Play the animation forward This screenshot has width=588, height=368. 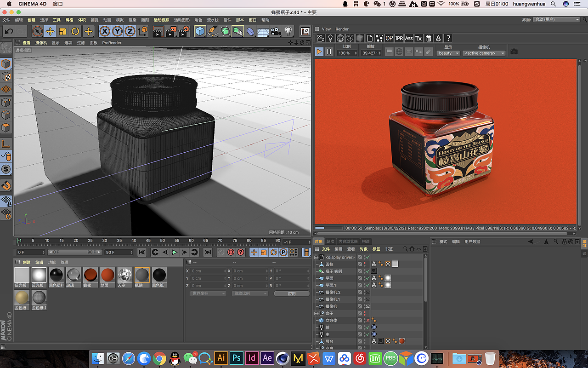(175, 252)
